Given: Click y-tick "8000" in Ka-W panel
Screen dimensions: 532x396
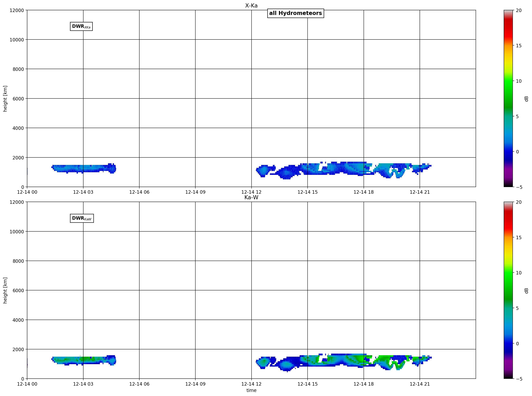Looking at the screenshot, I should 18,261.
